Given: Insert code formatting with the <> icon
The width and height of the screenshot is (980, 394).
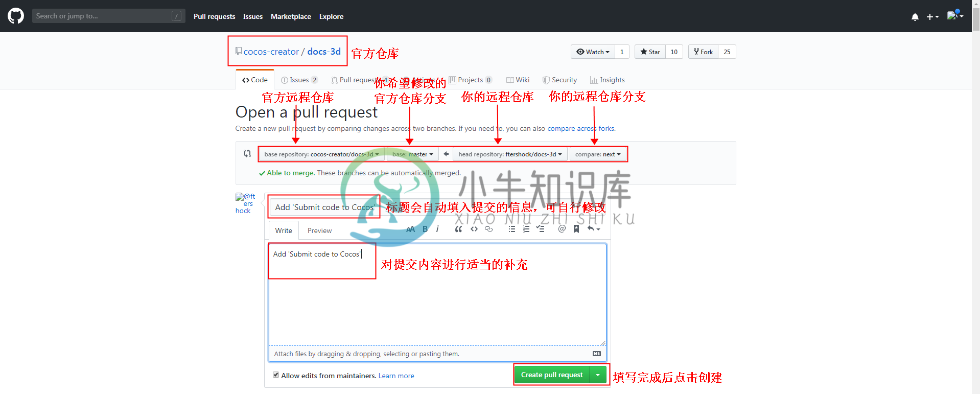Looking at the screenshot, I should tap(474, 229).
